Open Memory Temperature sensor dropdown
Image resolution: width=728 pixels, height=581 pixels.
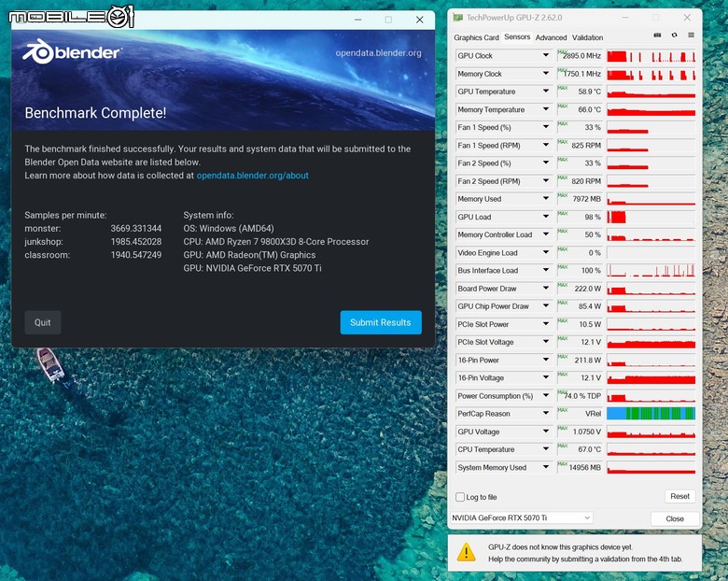pyautogui.click(x=546, y=109)
